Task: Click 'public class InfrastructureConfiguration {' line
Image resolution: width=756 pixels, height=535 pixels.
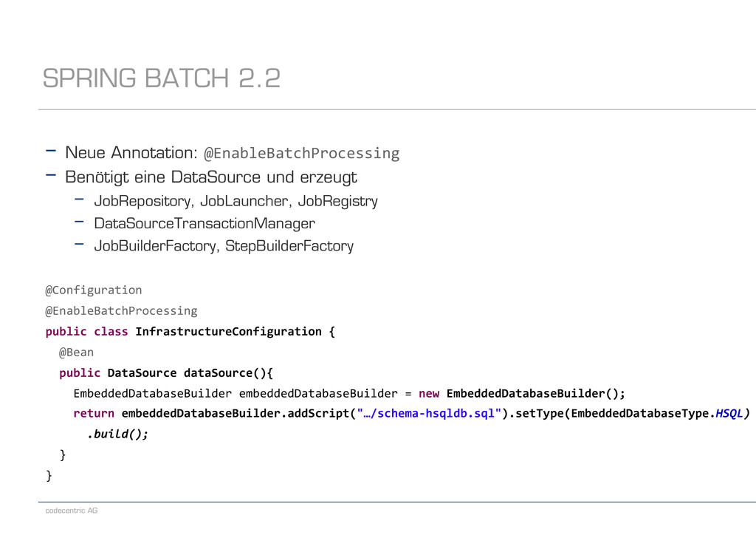Action: coord(190,332)
